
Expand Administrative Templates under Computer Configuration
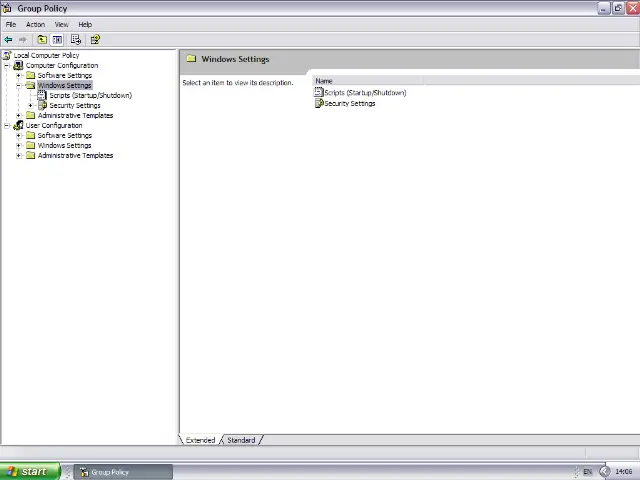[19, 116]
